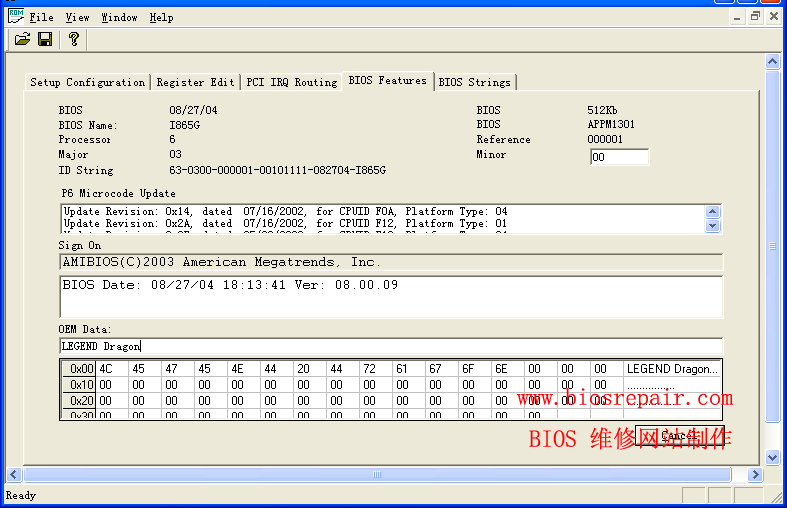
Task: Click the BIOS size value 512Kb
Action: pyautogui.click(x=602, y=110)
